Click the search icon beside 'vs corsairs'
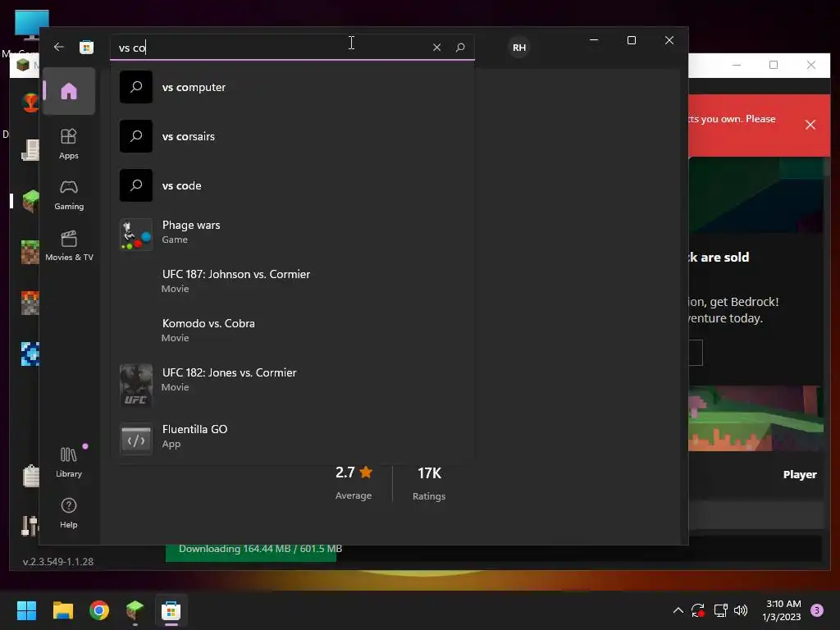This screenshot has height=630, width=840. [x=135, y=136]
